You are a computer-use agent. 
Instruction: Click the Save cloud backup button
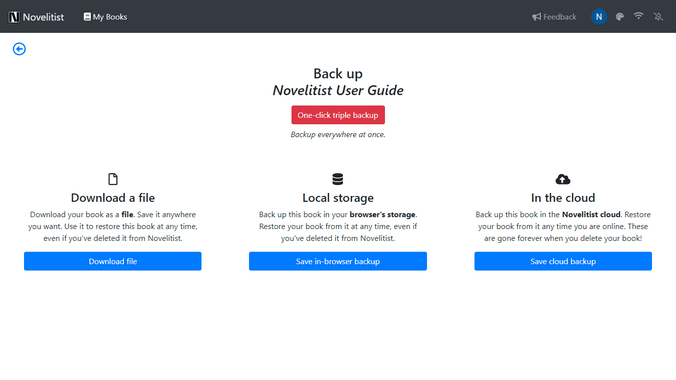click(563, 261)
